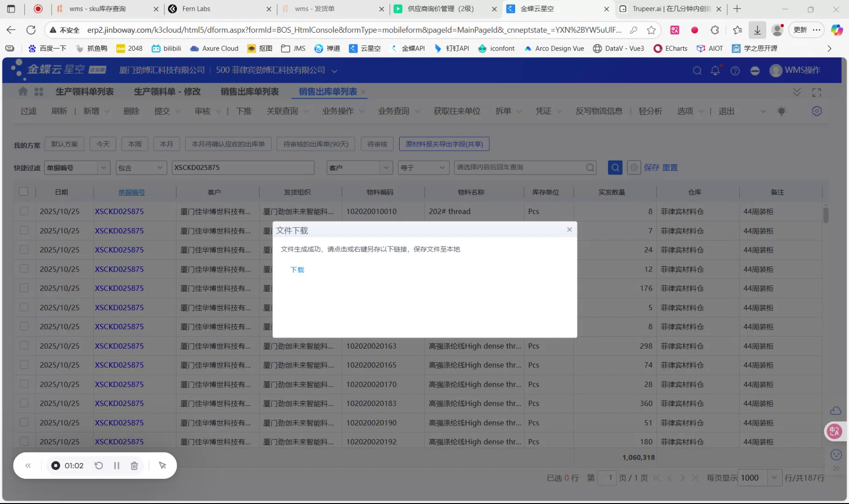This screenshot has height=504, width=849.
Task: Stop the screen recording
Action: pyautogui.click(x=56, y=465)
